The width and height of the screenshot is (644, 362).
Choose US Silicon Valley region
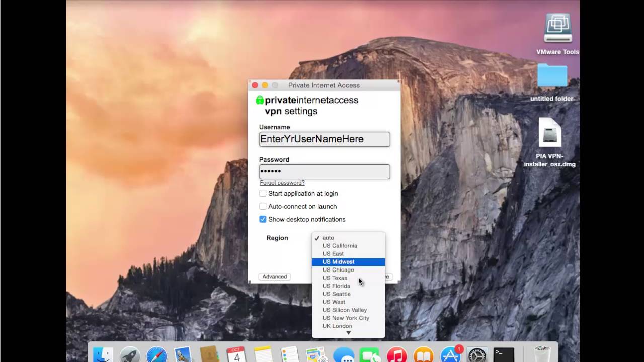pos(348,310)
